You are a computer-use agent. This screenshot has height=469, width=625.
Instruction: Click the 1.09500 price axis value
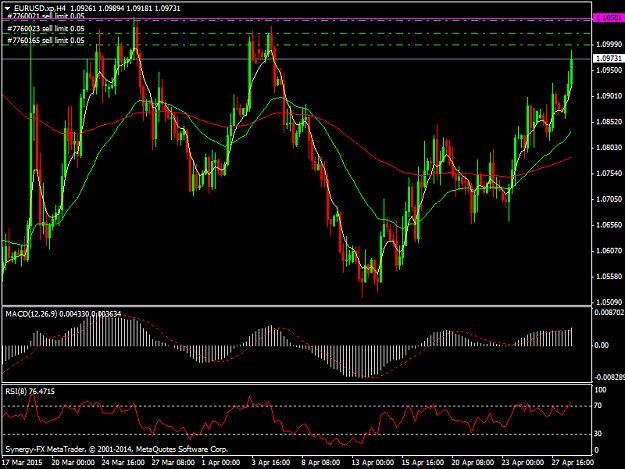coord(609,70)
